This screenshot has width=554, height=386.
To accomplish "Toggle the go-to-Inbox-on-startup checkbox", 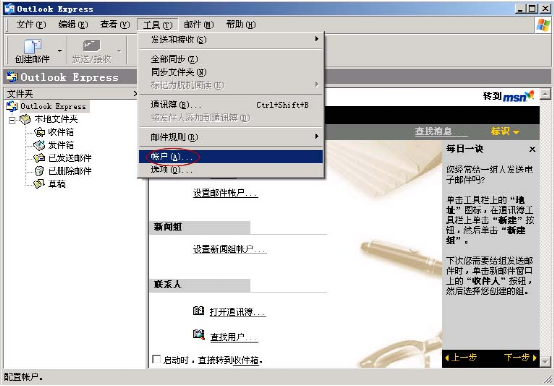I will point(156,359).
